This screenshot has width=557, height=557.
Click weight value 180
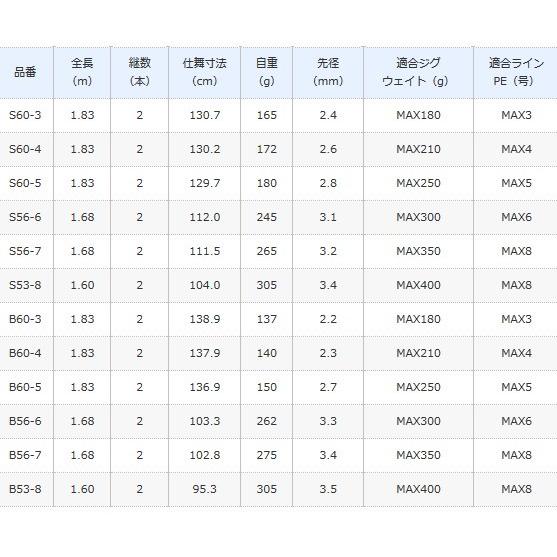pos(267,183)
